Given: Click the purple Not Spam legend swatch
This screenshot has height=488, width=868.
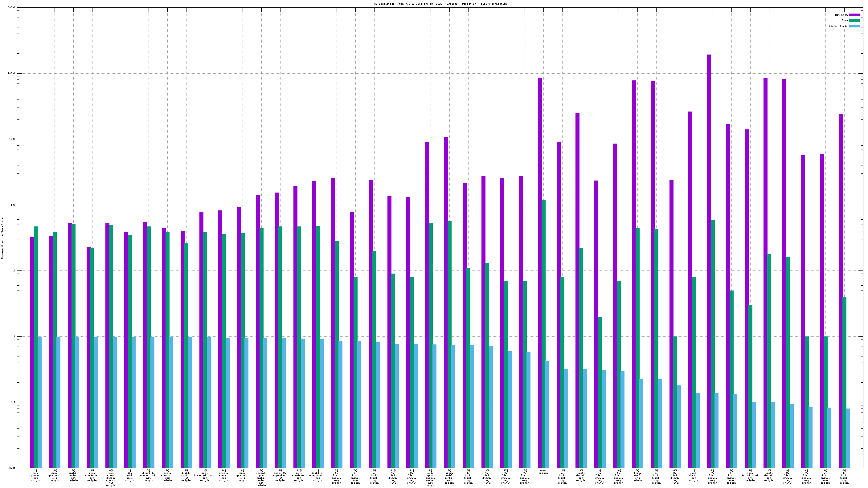Looking at the screenshot, I should pyautogui.click(x=854, y=15).
